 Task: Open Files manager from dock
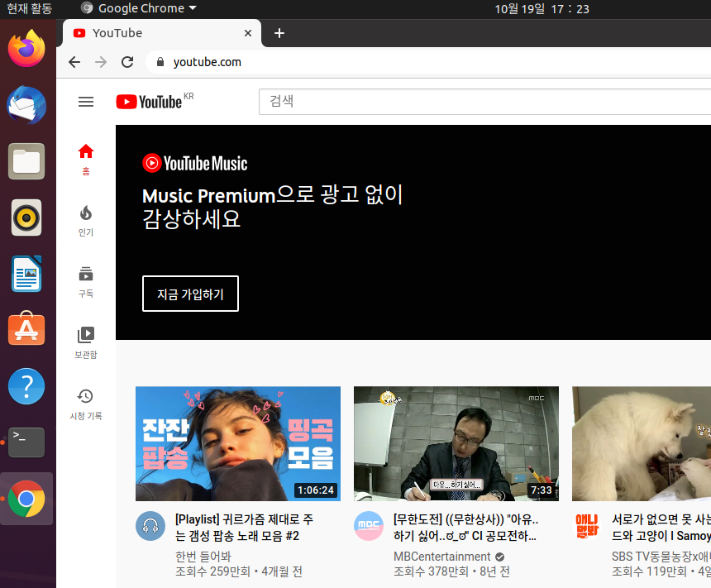click(26, 161)
